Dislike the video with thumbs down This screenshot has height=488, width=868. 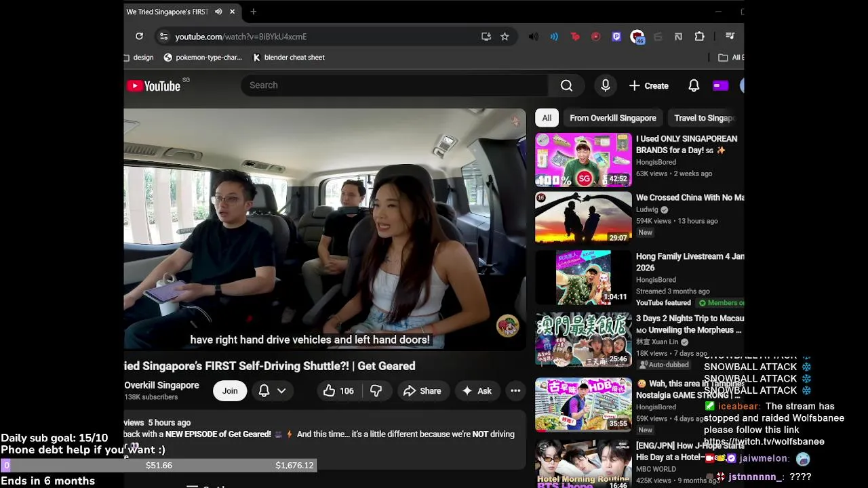coord(376,390)
